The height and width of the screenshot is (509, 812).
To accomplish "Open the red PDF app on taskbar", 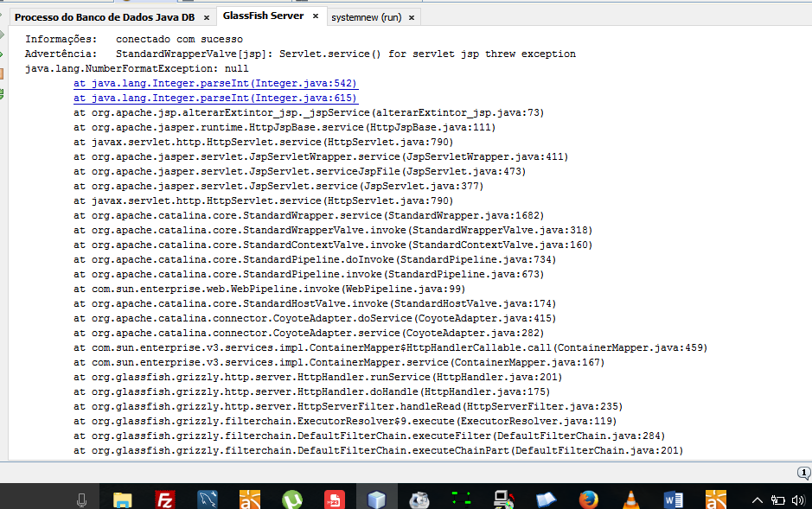I will coord(334,500).
